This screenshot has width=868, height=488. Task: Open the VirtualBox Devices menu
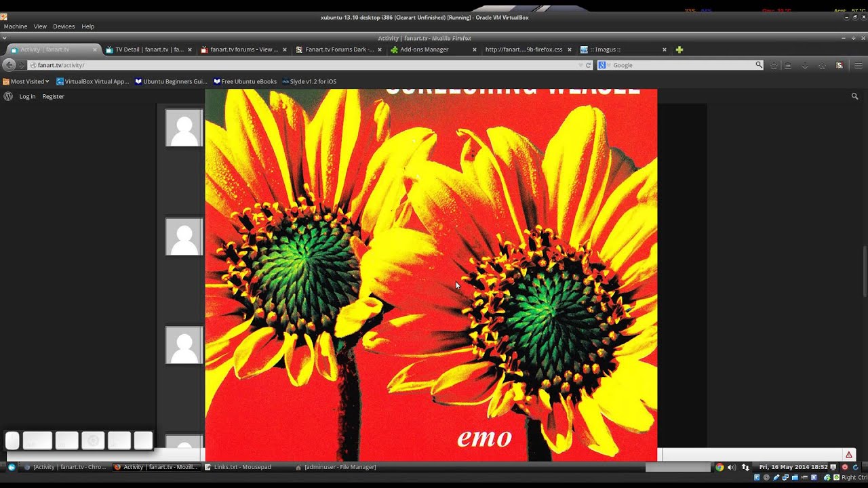[x=64, y=26]
